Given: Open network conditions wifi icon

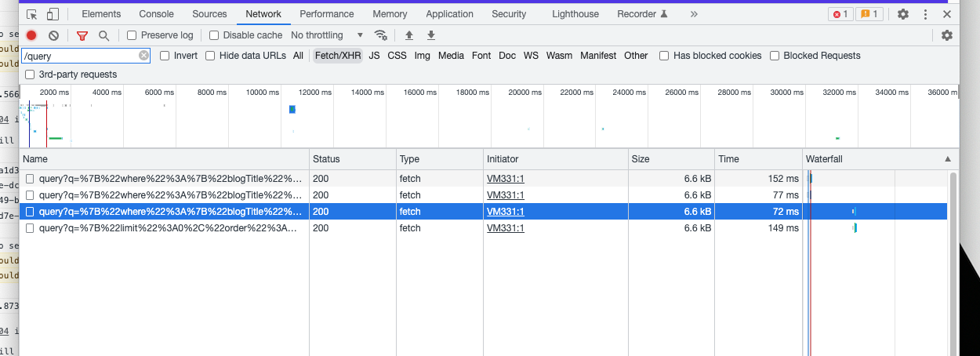Looking at the screenshot, I should tap(381, 35).
